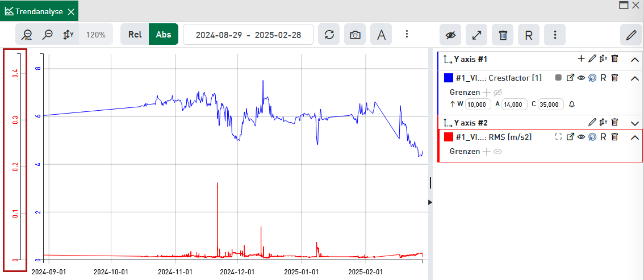Take a chart snapshot with camera icon
The height and width of the screenshot is (280, 644).
(355, 35)
